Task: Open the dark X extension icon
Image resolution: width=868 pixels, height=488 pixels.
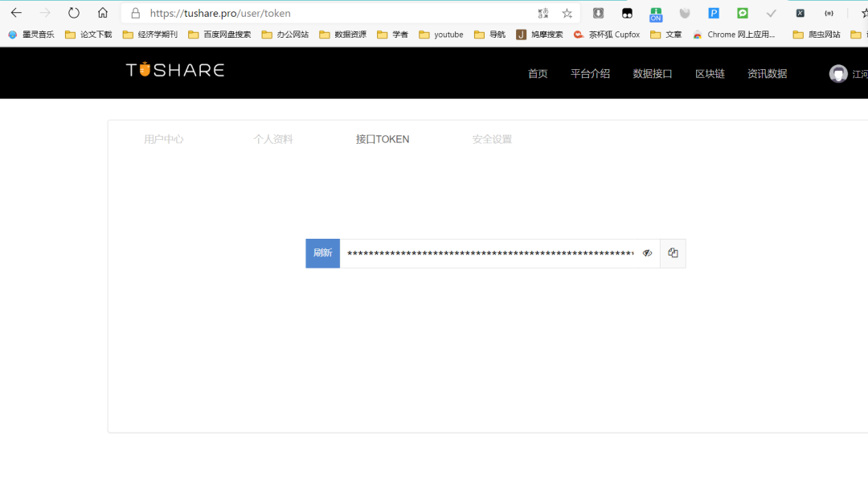Action: 800,14
